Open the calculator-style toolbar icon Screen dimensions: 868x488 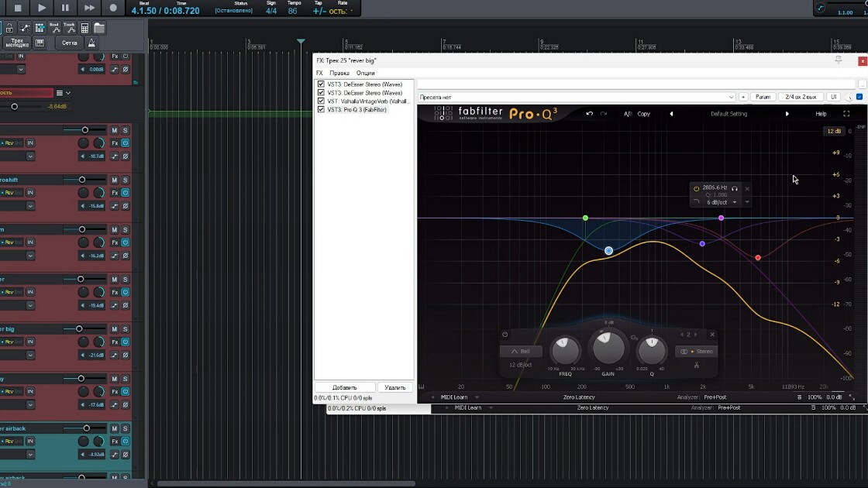click(x=84, y=28)
